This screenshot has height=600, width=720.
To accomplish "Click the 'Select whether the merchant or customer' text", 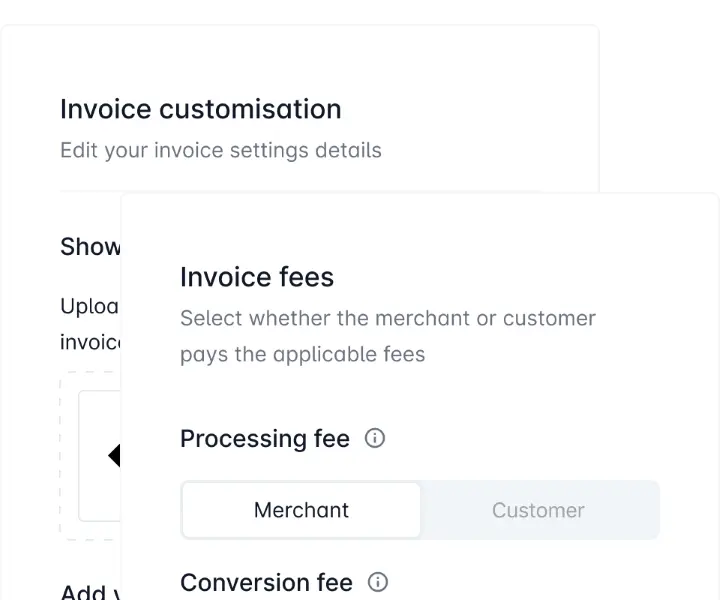I will coord(387,319).
